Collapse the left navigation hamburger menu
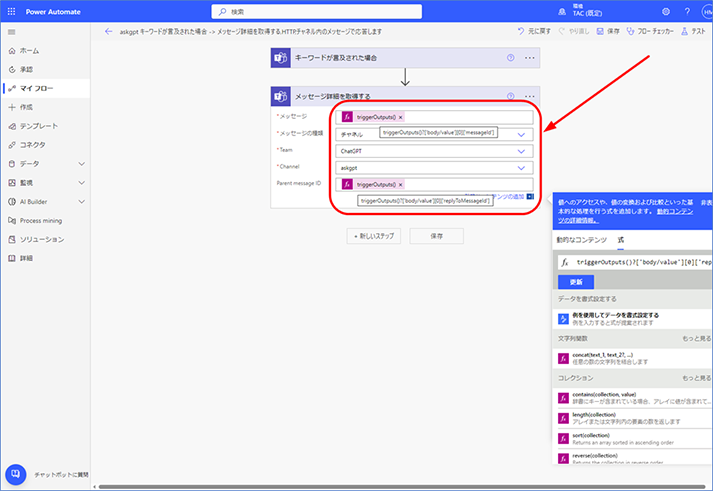This screenshot has width=713, height=491. (x=12, y=32)
